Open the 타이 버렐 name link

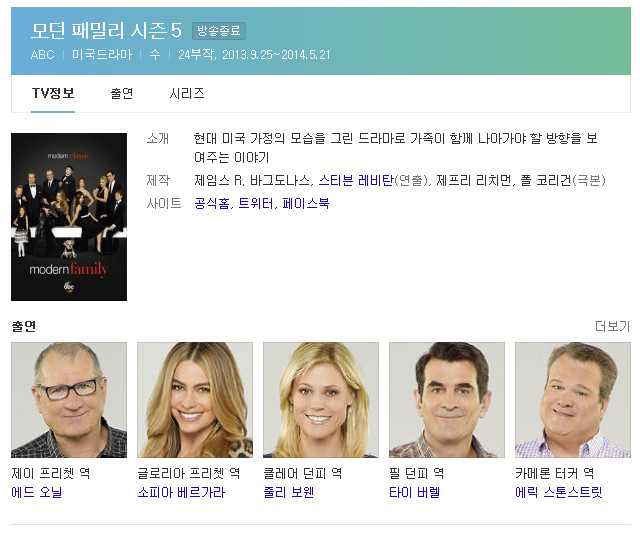[415, 492]
